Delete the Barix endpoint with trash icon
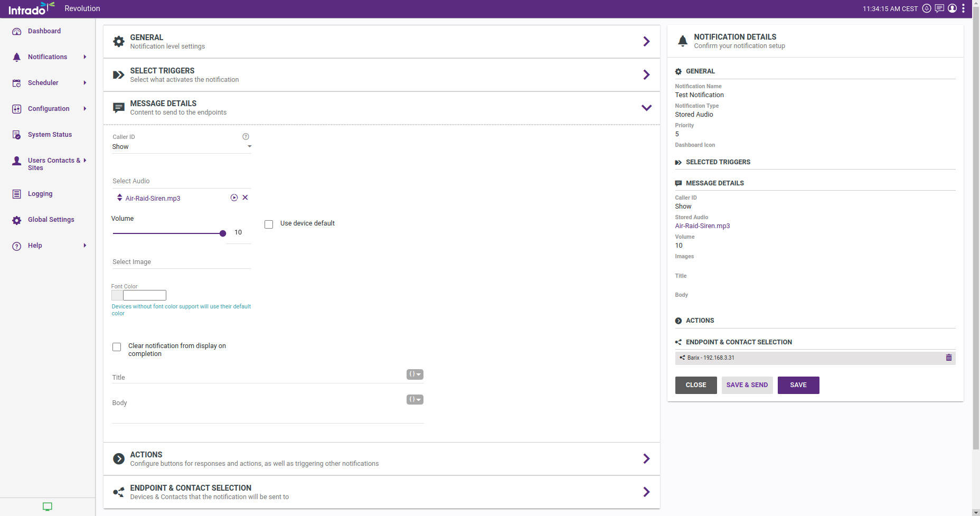The height and width of the screenshot is (516, 980). (x=948, y=358)
